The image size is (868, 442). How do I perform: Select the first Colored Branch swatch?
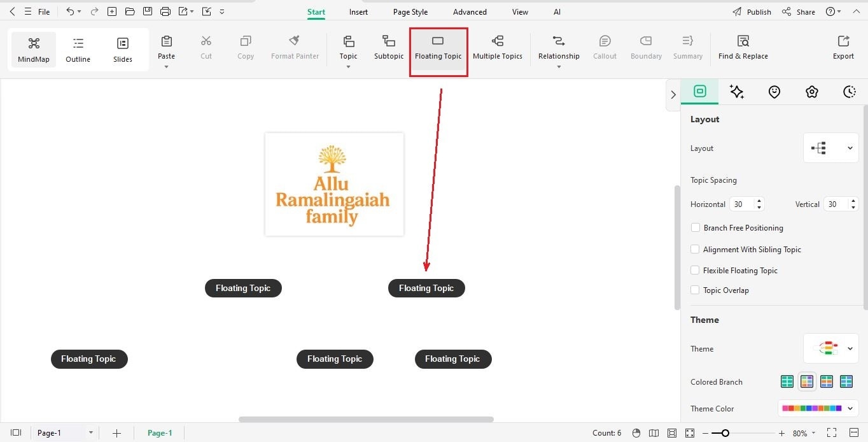pyautogui.click(x=787, y=381)
